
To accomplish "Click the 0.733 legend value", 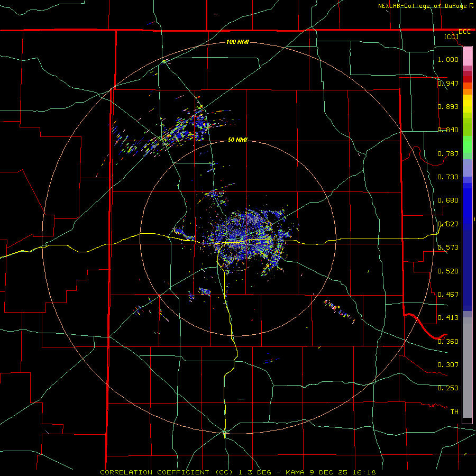I will tap(448, 177).
